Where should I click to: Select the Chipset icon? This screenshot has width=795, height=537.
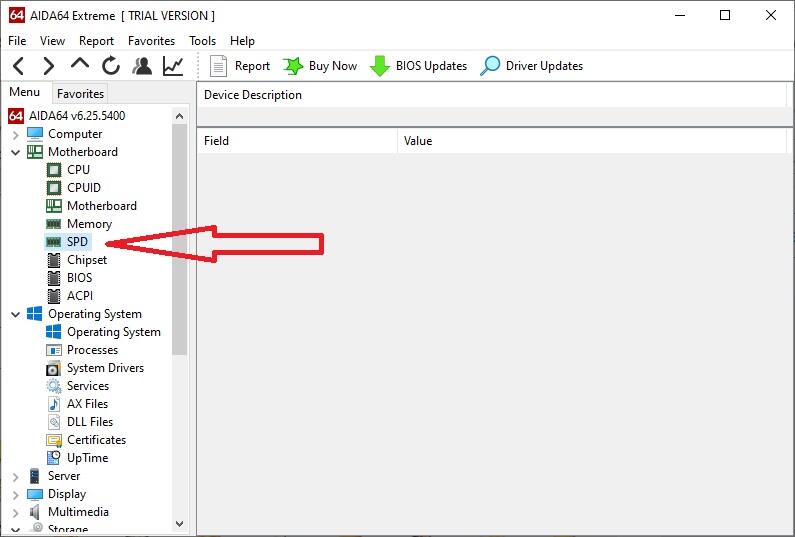[54, 260]
